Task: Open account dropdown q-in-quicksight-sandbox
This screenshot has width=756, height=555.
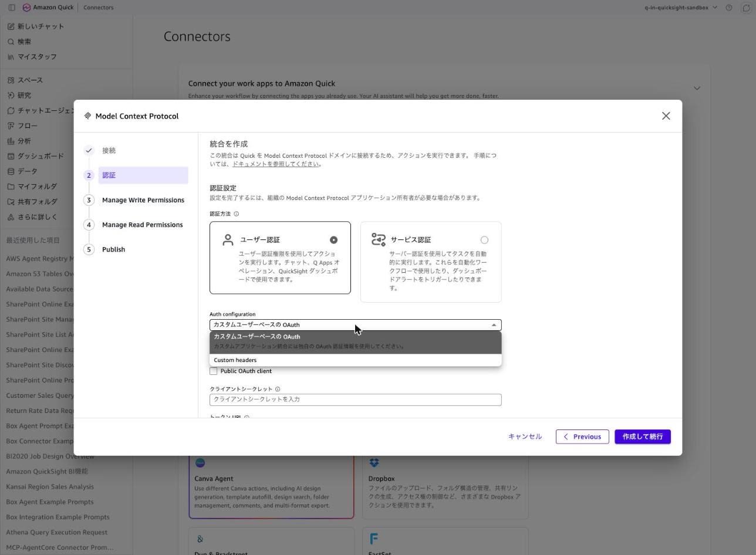Action: 681,8
